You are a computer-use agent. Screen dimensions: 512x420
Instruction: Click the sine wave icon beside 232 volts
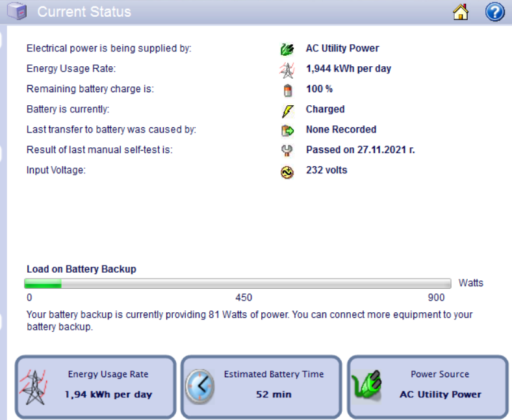click(x=287, y=172)
